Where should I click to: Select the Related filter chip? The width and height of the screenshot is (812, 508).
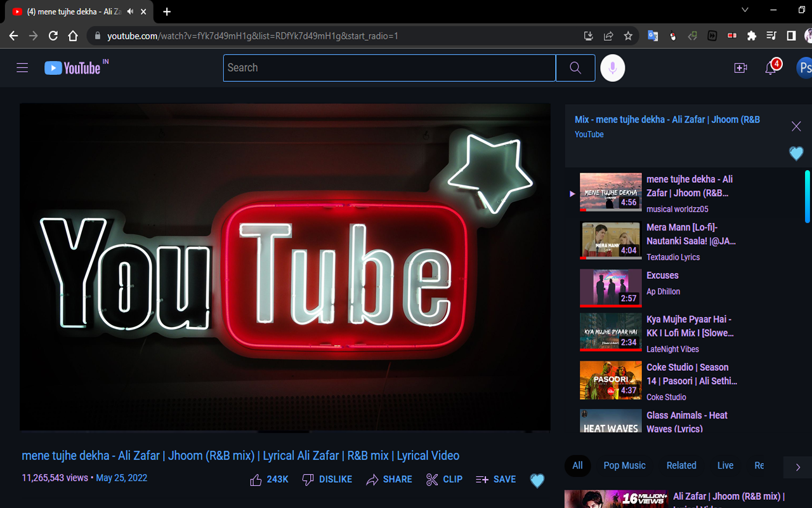click(x=681, y=465)
